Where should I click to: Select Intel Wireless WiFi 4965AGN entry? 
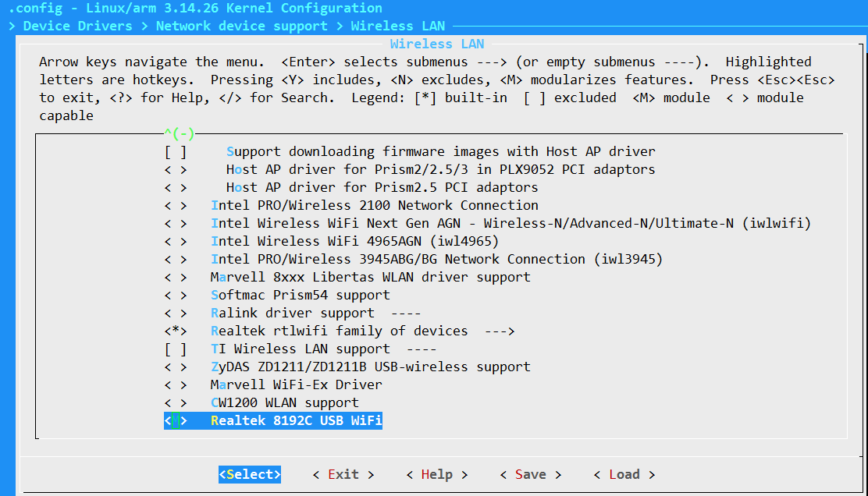pyautogui.click(x=354, y=241)
